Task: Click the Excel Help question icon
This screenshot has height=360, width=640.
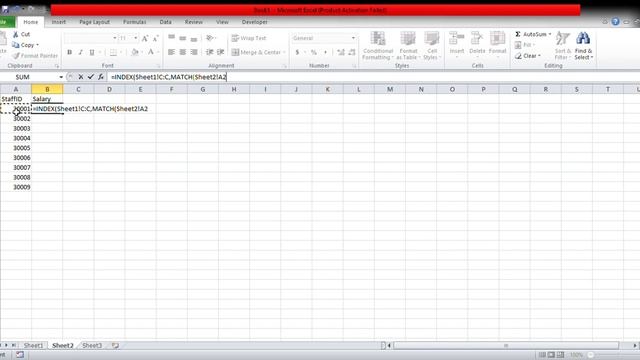Action: (616, 22)
